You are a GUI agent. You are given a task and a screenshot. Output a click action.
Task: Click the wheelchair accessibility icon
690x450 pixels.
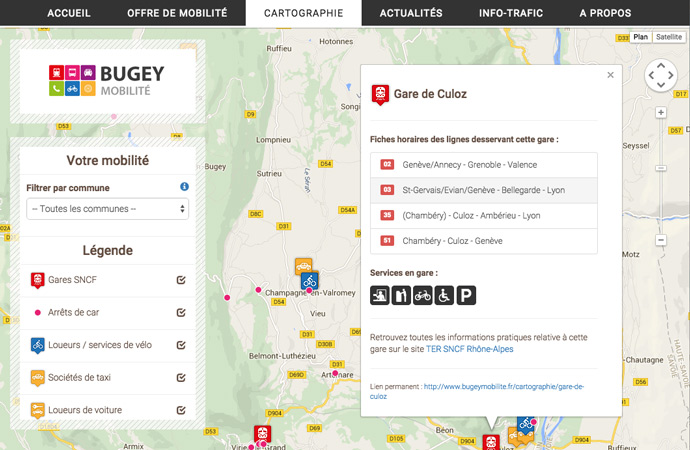(444, 295)
